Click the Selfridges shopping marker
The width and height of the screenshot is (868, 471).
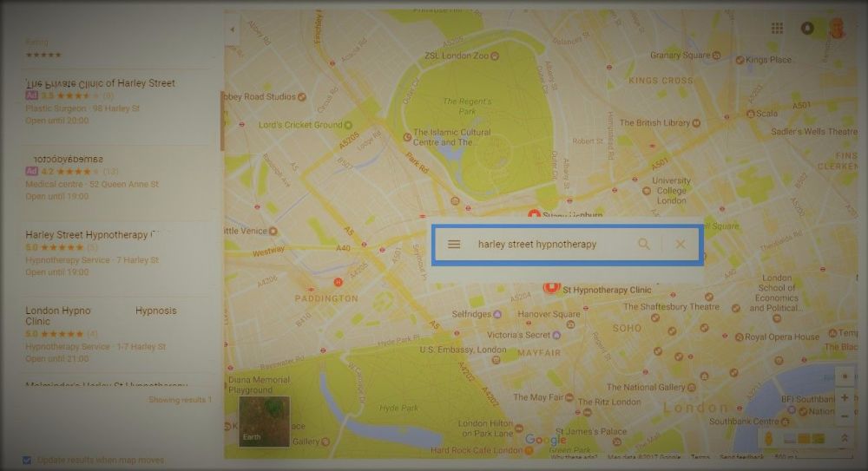point(497,314)
